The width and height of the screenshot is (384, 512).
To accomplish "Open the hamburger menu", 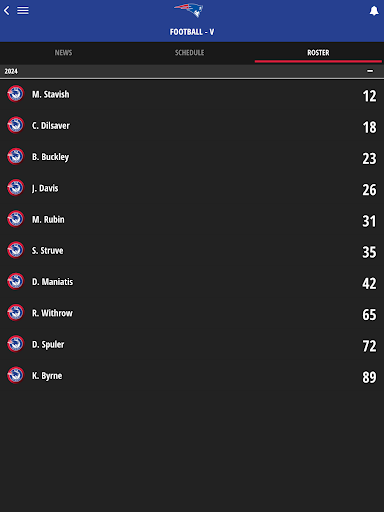I will point(23,10).
